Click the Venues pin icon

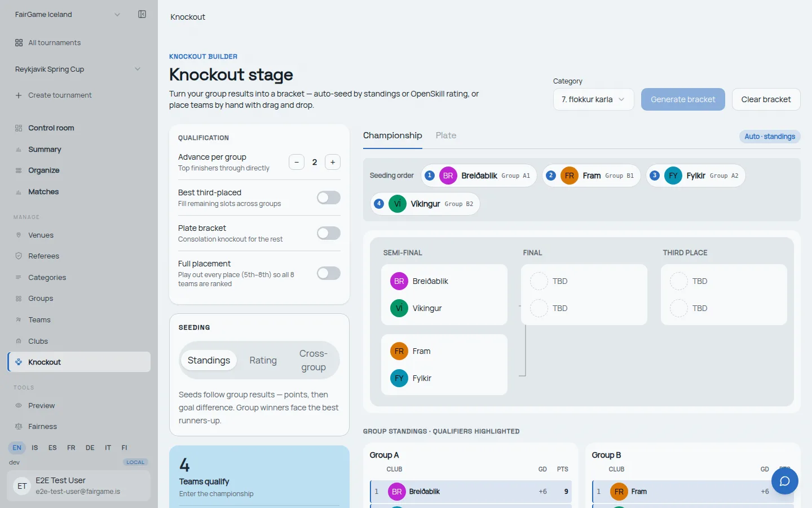(x=19, y=235)
